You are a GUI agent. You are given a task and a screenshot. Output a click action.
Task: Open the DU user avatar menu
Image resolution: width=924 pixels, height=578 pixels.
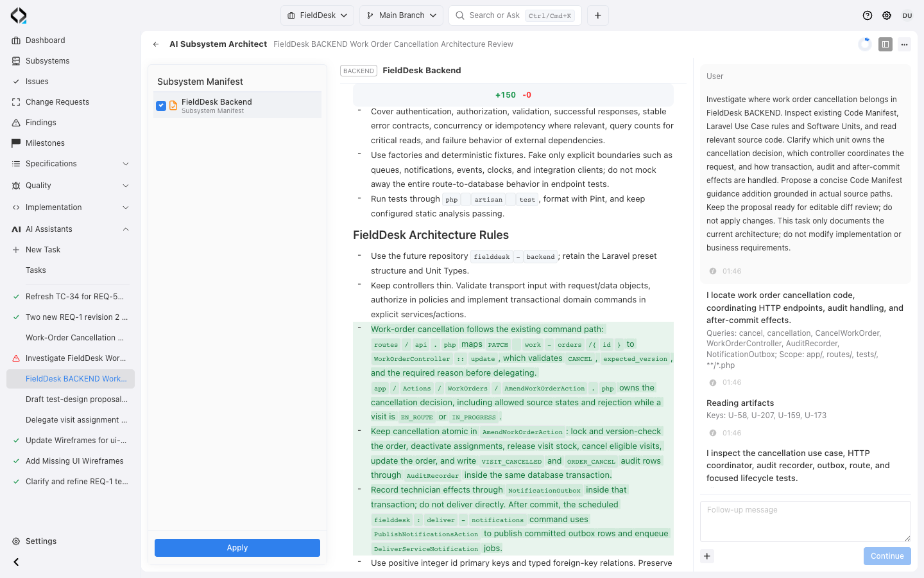click(907, 15)
